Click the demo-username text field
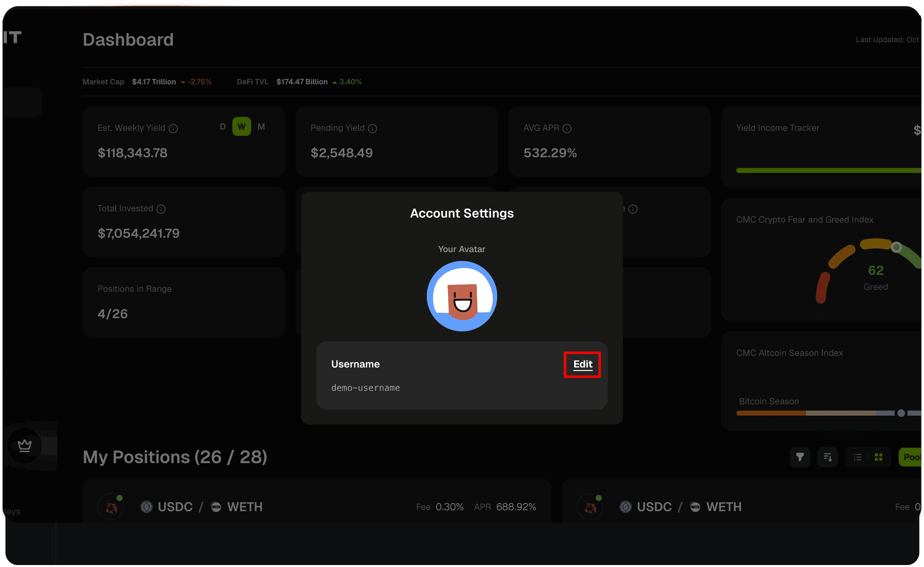924x567 pixels. pos(365,388)
